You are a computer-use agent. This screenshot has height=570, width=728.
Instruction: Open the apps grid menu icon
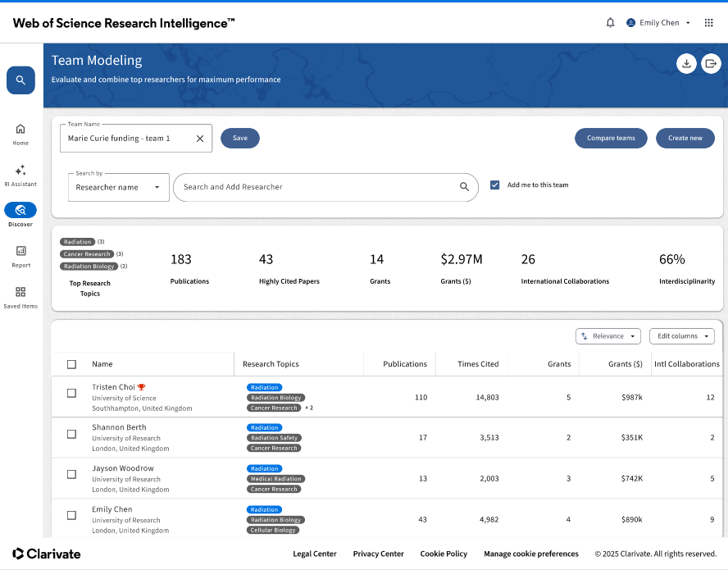click(709, 23)
